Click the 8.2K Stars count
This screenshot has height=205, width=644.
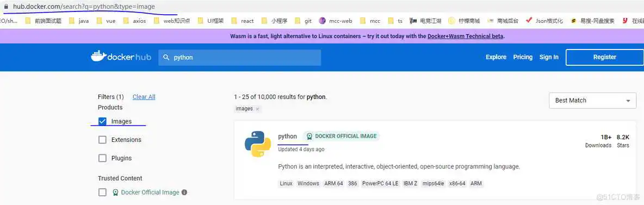tap(623, 137)
